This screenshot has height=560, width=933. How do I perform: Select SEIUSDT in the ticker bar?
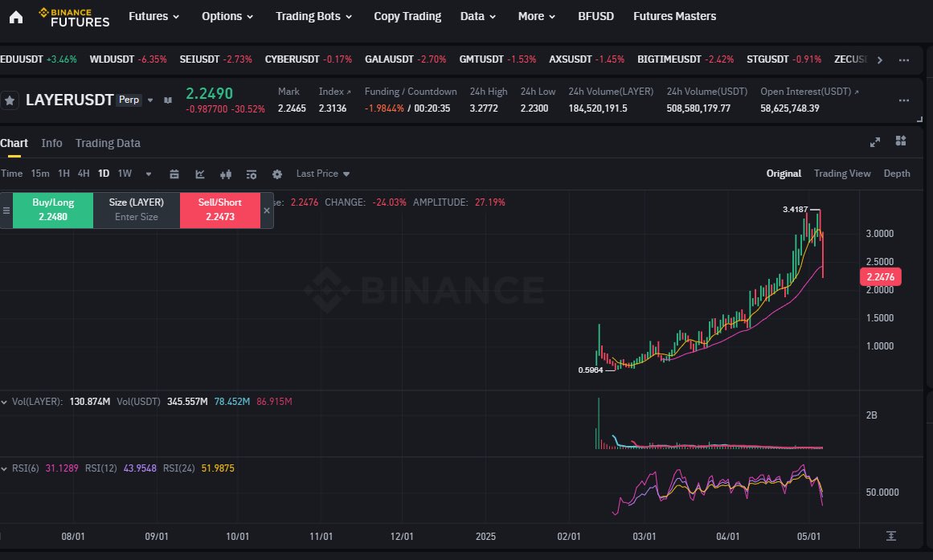click(x=216, y=59)
